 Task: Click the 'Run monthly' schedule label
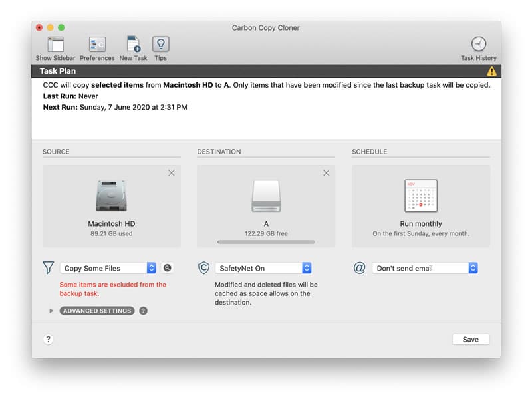(x=421, y=224)
